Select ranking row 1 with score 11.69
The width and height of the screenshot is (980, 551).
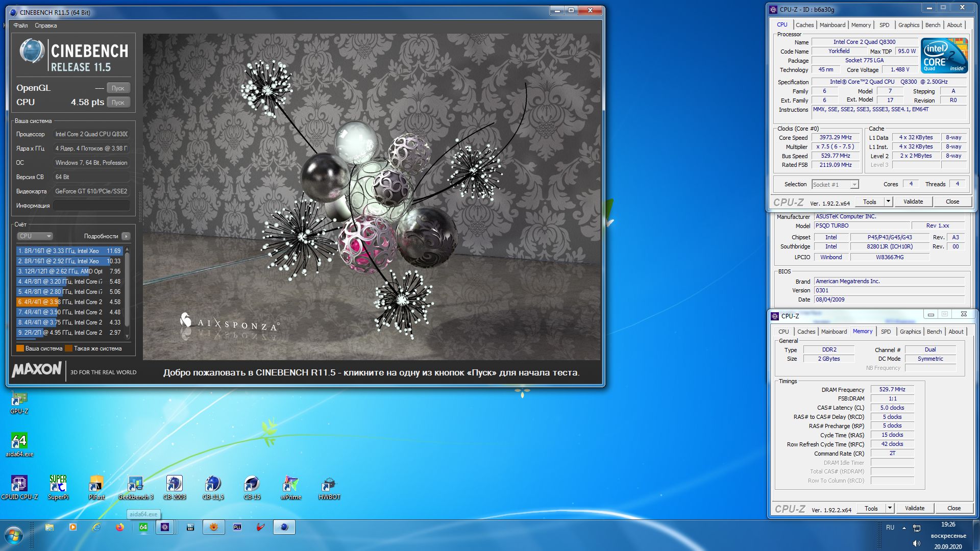coord(69,251)
